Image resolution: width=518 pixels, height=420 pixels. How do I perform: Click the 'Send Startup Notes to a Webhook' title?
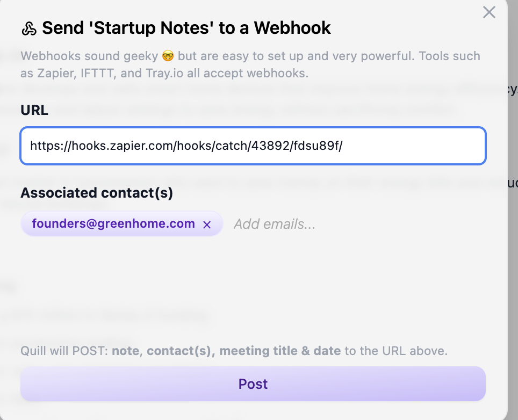[186, 28]
